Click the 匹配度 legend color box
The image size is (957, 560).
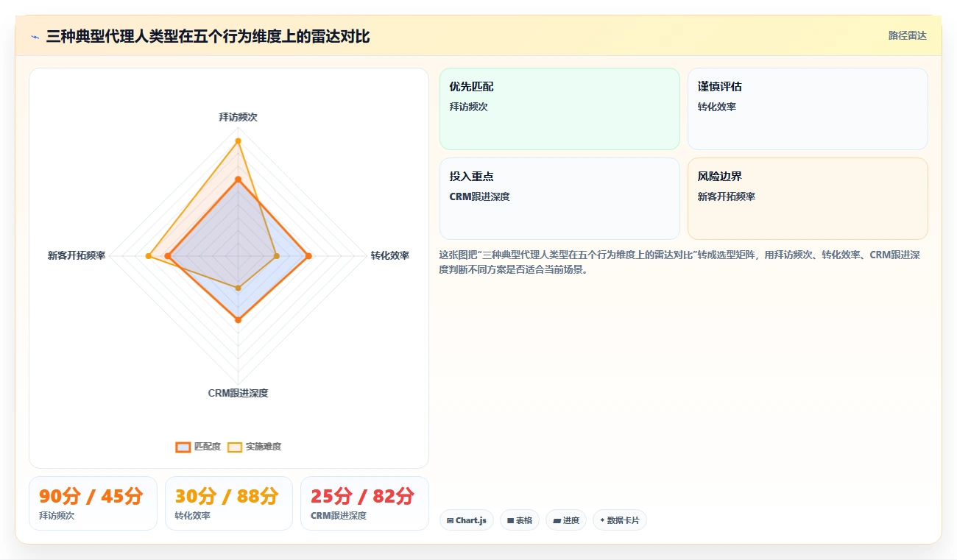[x=183, y=447]
